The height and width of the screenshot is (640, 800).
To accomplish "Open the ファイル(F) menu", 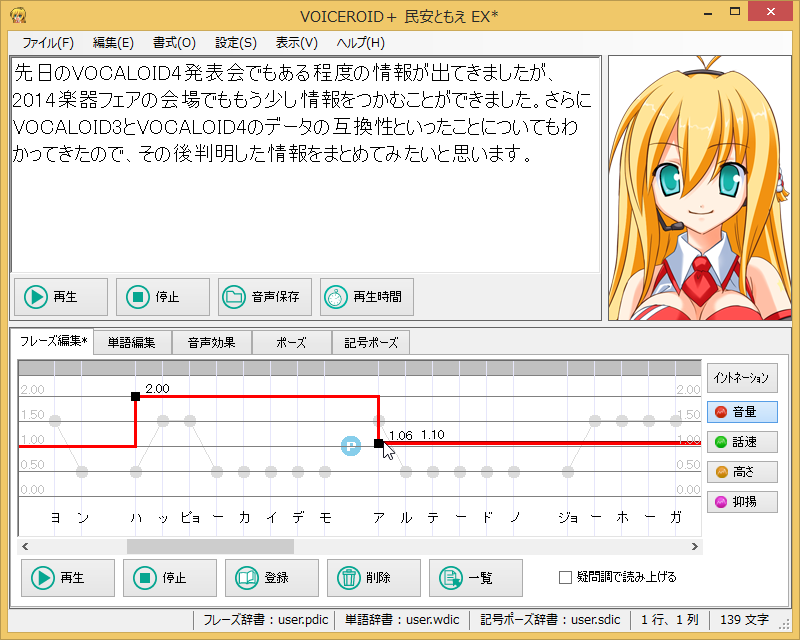I will [48, 43].
